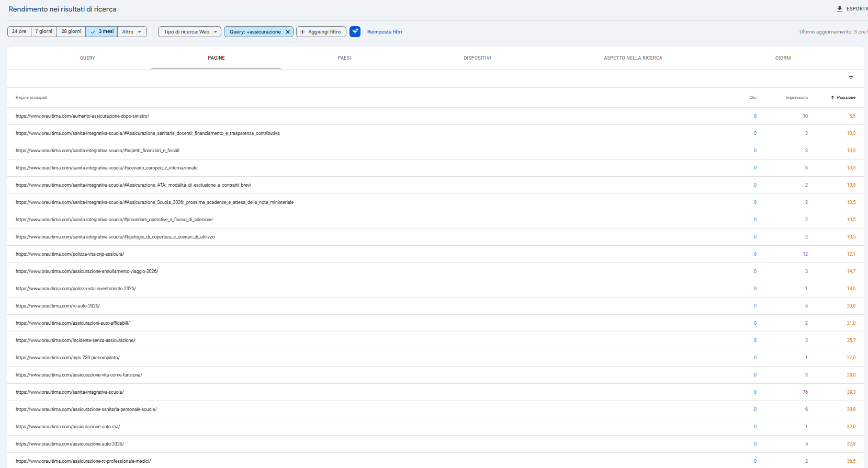
Task: Open the aumento-assicurazione-dopo-sinistro page row
Action: (435, 116)
